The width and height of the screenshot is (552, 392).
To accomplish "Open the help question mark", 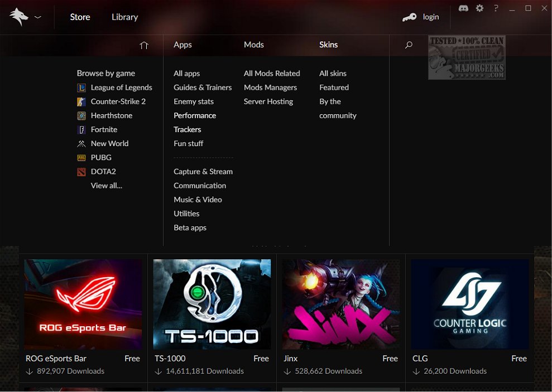I will [x=496, y=8].
